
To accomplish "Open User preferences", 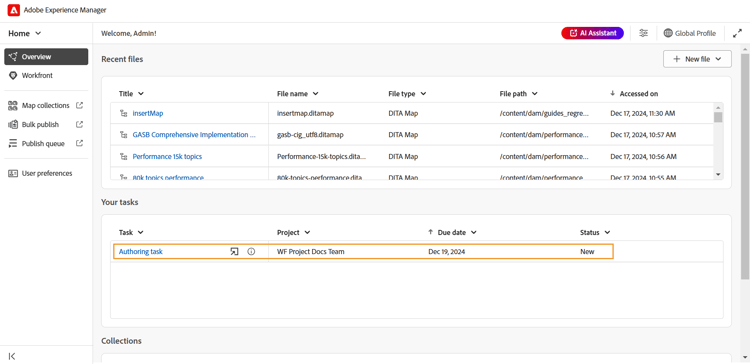I will [46, 173].
